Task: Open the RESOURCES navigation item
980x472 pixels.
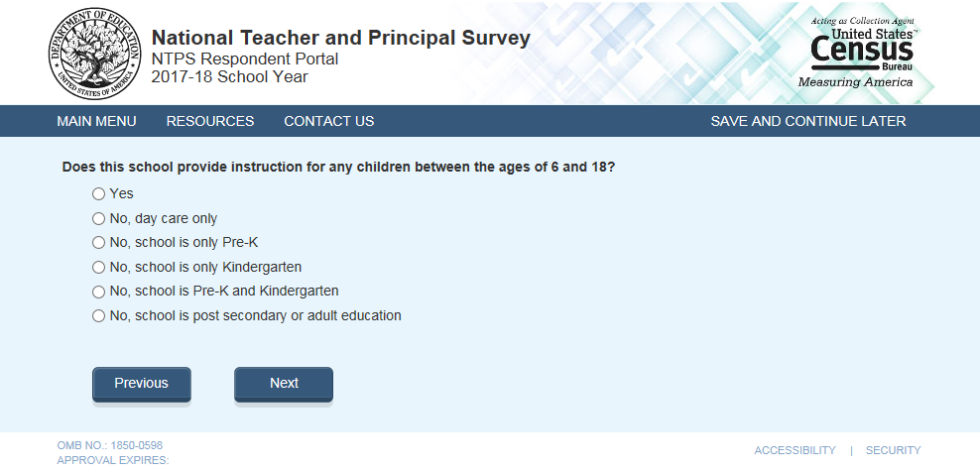Action: coord(210,121)
